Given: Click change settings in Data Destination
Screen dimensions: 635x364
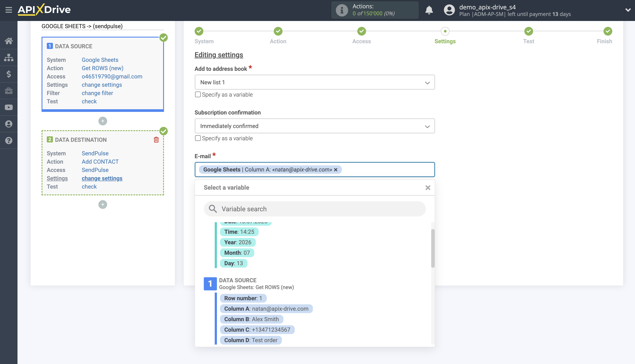Looking at the screenshot, I should [102, 178].
